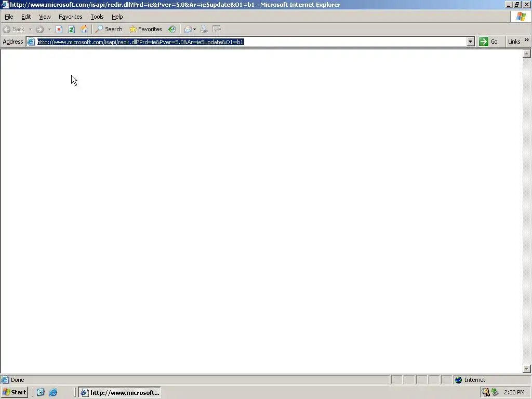Click the green Go button
This screenshot has height=399, width=532.
(488, 42)
